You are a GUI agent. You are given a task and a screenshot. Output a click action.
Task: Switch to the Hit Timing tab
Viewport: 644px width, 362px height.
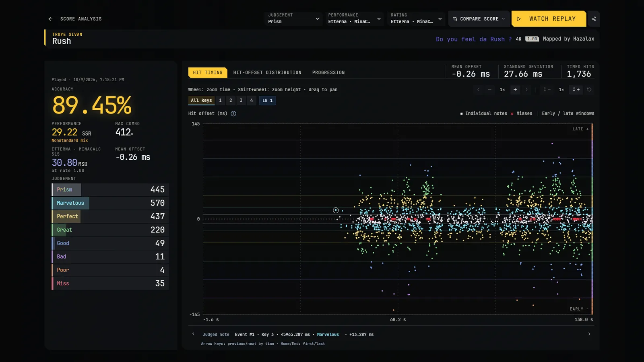pos(208,73)
